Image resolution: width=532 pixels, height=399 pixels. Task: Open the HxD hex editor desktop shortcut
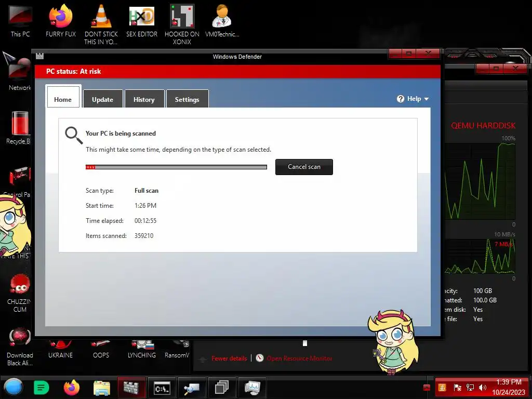(142, 21)
